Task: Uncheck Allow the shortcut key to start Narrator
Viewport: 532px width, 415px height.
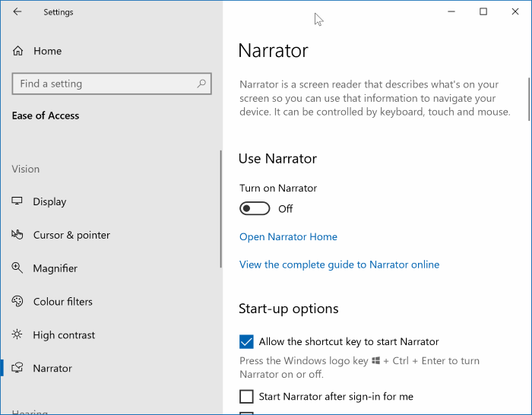Action: tap(246, 342)
